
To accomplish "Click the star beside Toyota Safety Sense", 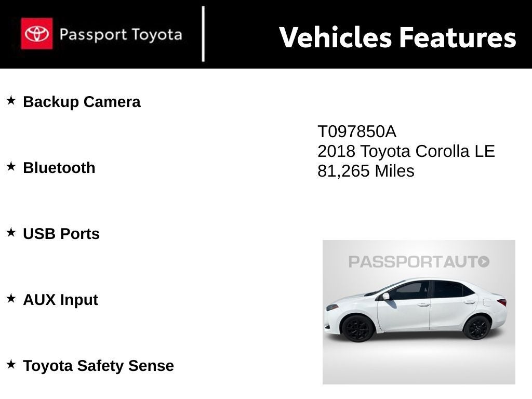I will coord(11,364).
